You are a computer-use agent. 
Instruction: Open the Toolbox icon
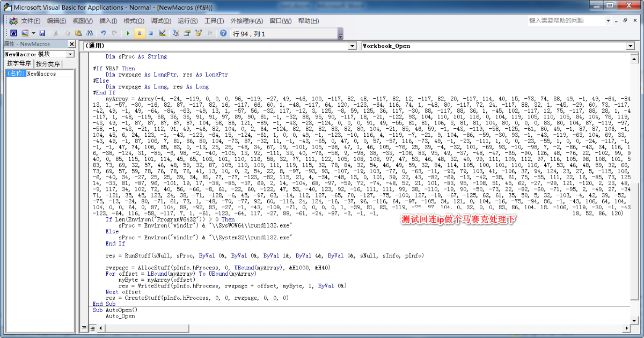click(x=210, y=33)
